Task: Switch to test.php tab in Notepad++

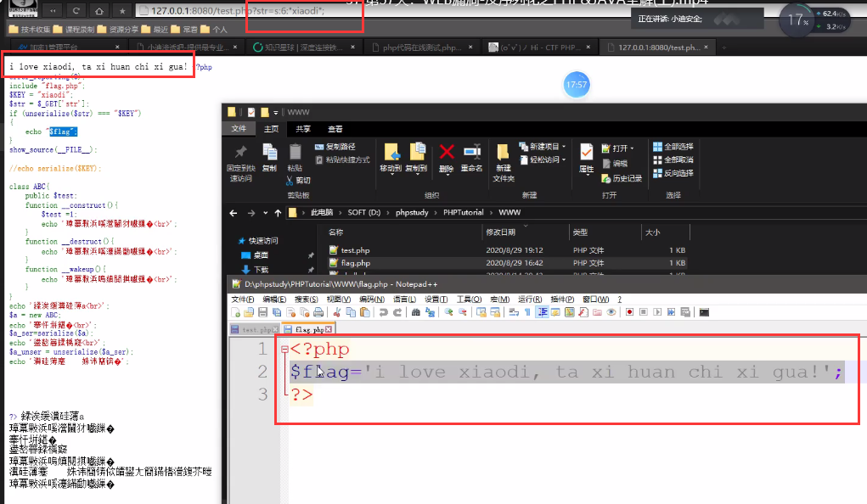Action: point(256,329)
